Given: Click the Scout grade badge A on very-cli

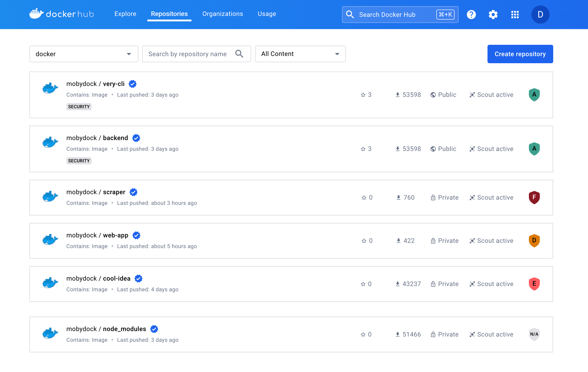Looking at the screenshot, I should (534, 95).
